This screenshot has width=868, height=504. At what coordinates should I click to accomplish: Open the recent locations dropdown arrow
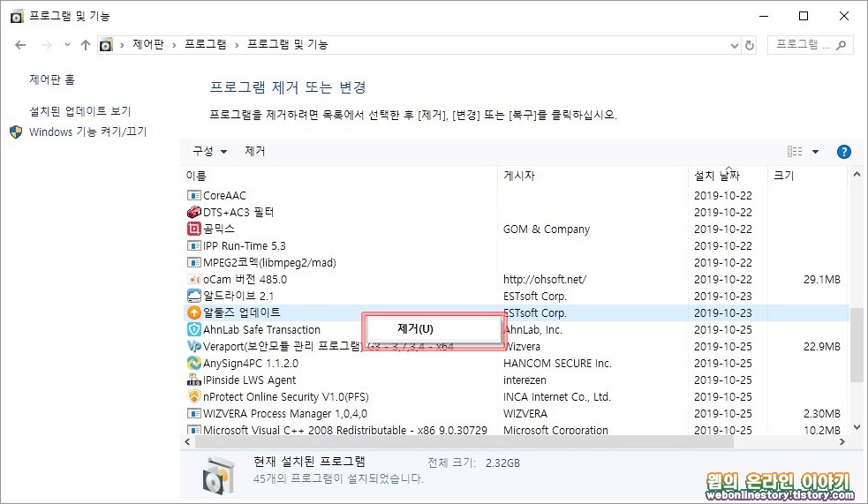(67, 45)
